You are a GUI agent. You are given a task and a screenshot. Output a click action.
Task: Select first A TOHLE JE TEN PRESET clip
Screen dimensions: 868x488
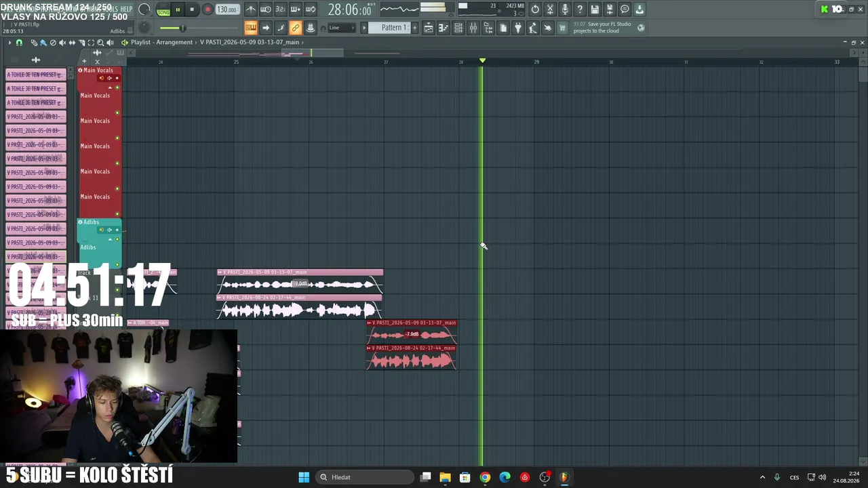tap(36, 75)
